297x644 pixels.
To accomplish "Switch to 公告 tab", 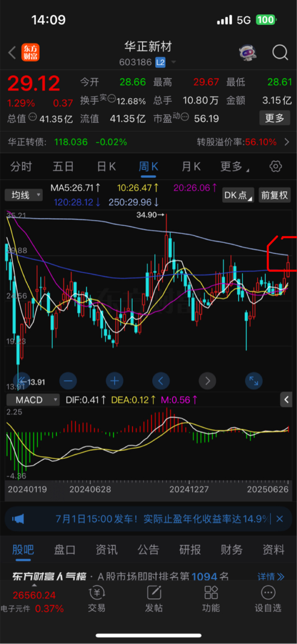I will point(148,550).
